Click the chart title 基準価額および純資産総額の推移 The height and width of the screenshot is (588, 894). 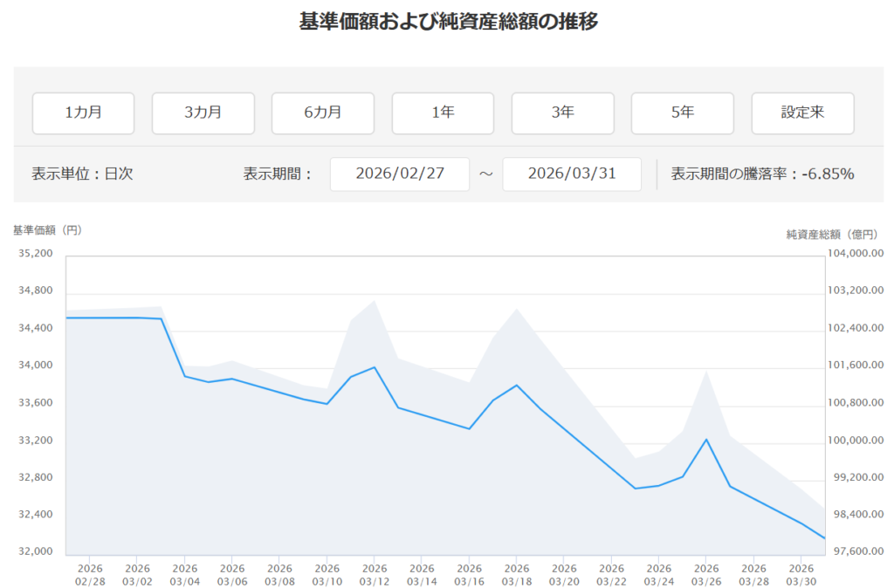tap(448, 22)
